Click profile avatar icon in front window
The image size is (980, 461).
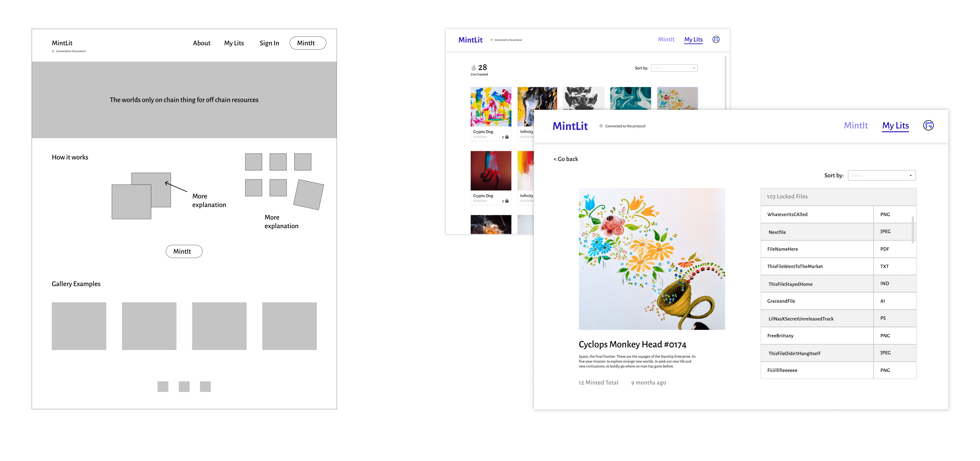(x=928, y=125)
